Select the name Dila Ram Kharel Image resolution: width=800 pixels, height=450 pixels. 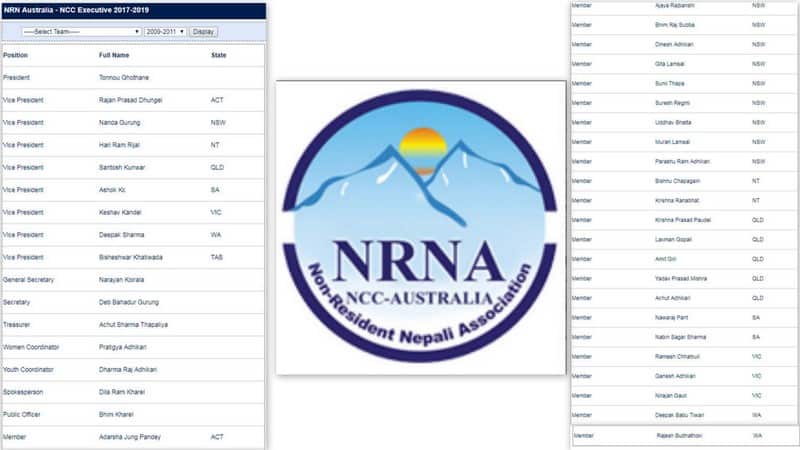click(122, 392)
